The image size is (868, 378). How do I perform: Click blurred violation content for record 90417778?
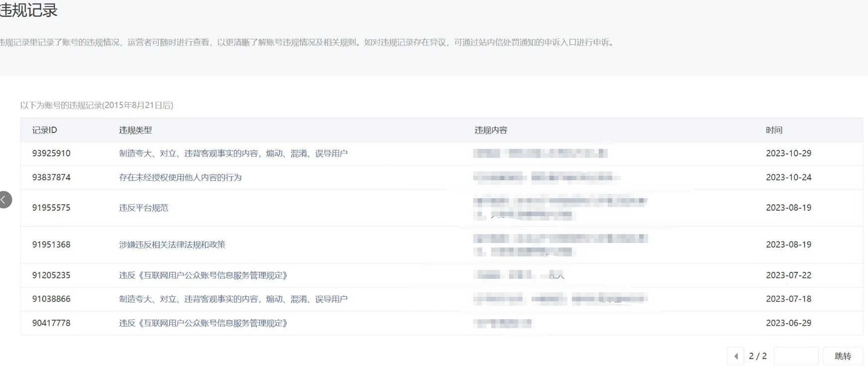[x=503, y=323]
